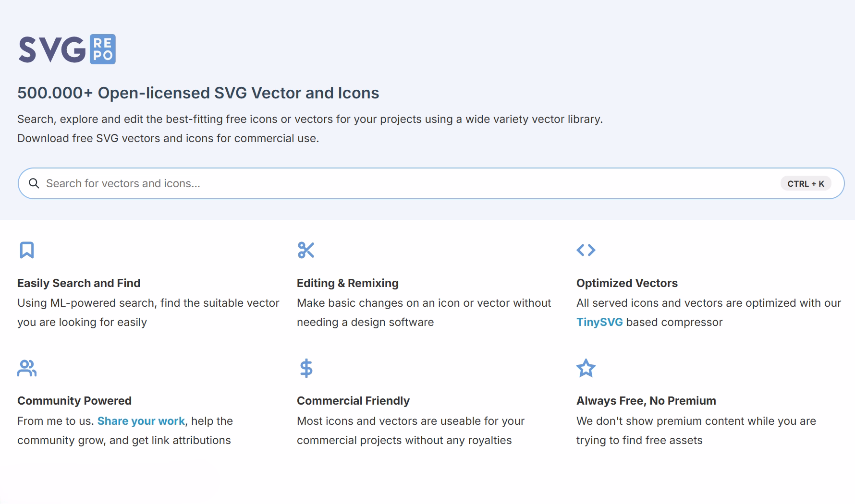Click the Always Free, No Premium heading
The height and width of the screenshot is (504, 855).
point(646,400)
